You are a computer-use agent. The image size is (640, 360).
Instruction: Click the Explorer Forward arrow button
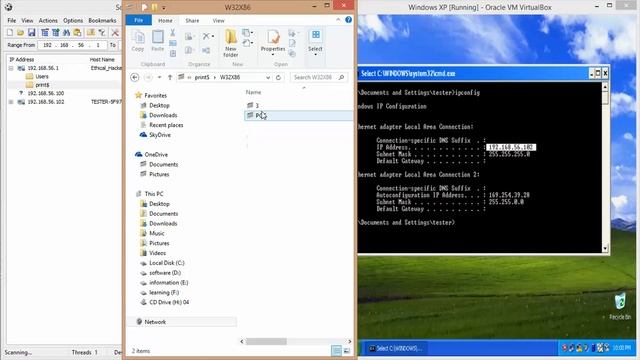coord(149,77)
